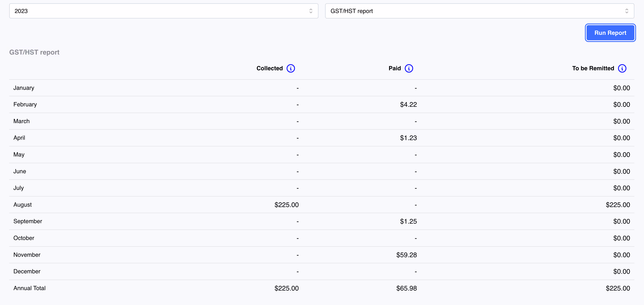This screenshot has width=644, height=305.
Task: Click the March row label
Action: (22, 121)
